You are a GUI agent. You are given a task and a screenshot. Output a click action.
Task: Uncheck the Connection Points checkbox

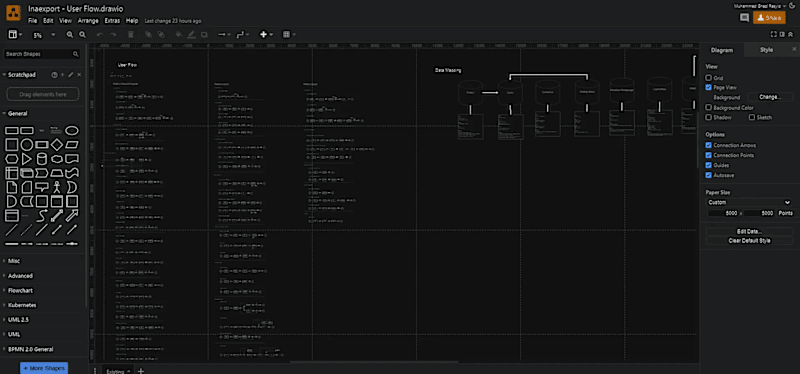pos(709,155)
